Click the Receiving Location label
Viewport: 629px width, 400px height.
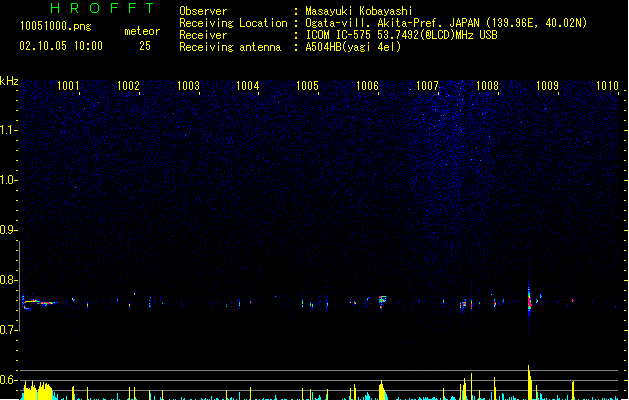tap(233, 23)
